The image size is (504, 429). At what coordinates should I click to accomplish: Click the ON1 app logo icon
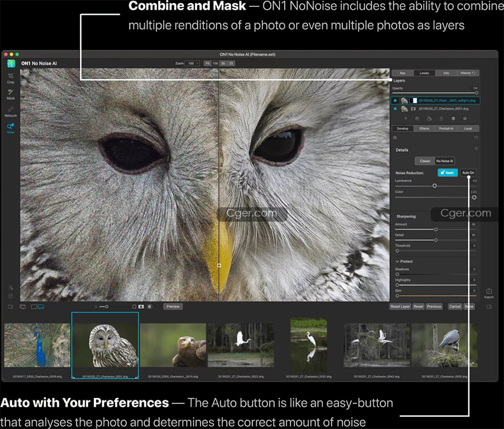pos(11,64)
